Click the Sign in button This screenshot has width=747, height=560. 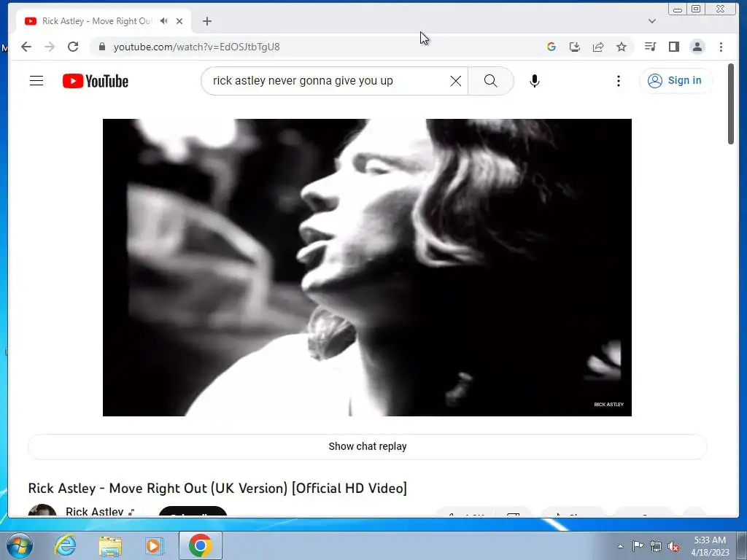(x=676, y=80)
